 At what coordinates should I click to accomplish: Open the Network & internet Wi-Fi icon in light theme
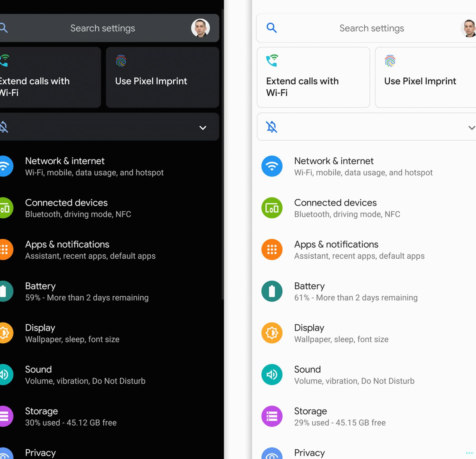click(x=272, y=166)
